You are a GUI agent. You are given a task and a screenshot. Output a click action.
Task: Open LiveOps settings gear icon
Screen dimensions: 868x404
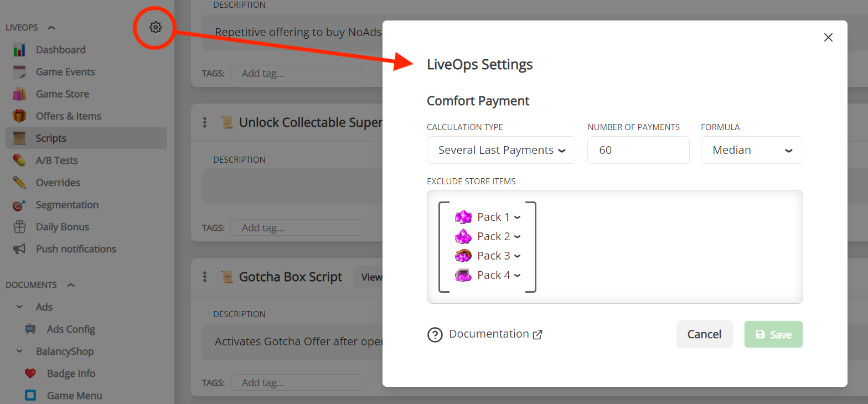(x=156, y=27)
